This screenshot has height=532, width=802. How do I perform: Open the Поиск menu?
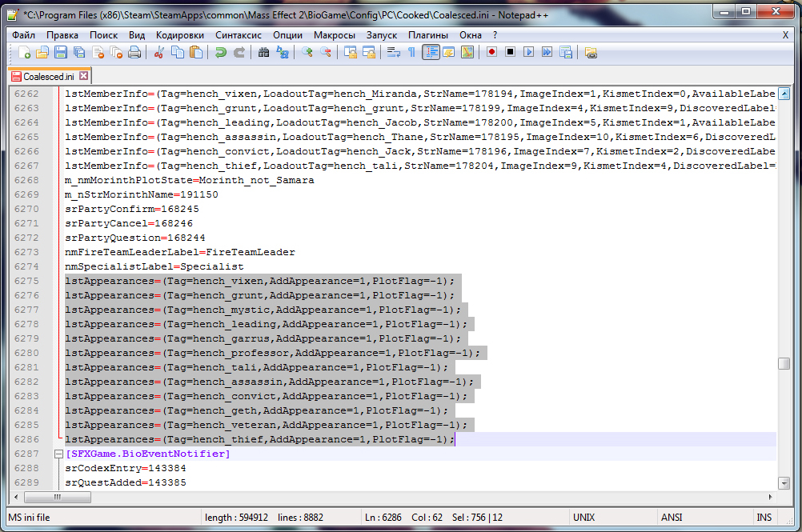104,34
